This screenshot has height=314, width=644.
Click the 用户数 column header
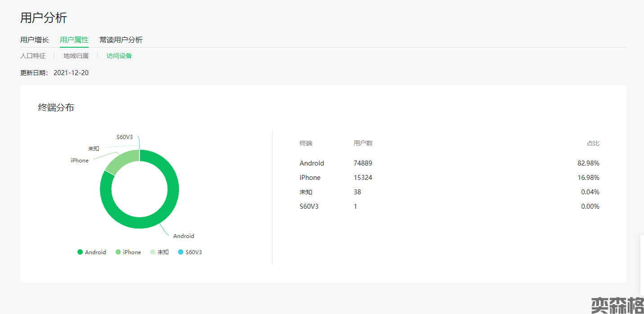363,143
